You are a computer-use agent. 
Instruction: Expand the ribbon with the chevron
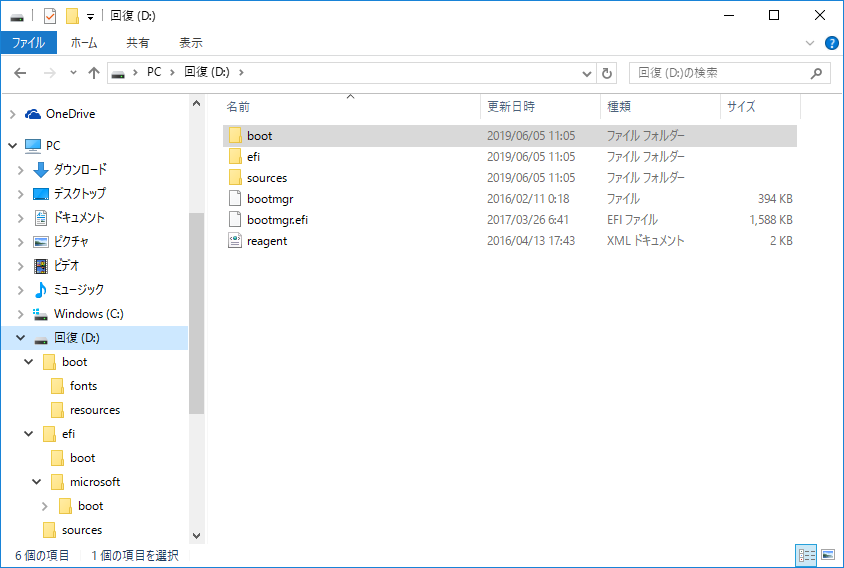(810, 43)
